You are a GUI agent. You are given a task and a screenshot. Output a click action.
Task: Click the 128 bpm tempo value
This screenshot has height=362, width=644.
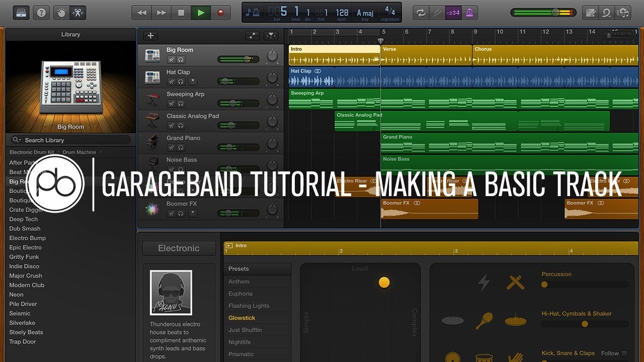342,13
